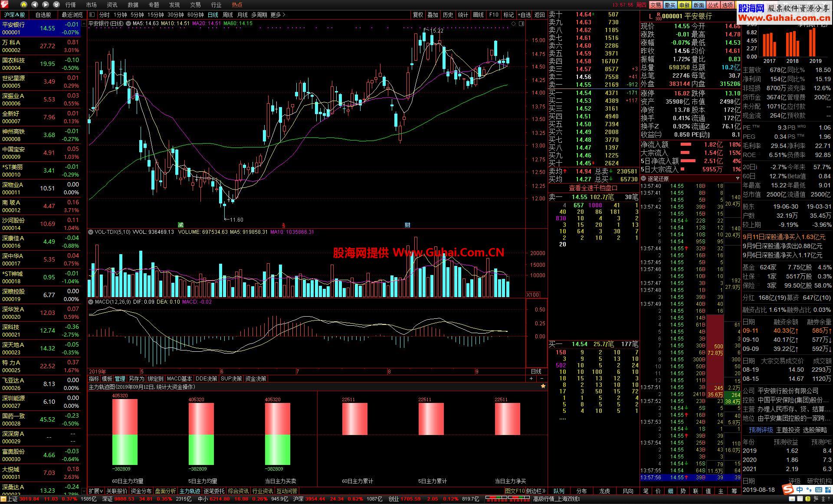This screenshot has width=833, height=504.
Task: Select 万科A row in stock list
Action: coord(40,46)
